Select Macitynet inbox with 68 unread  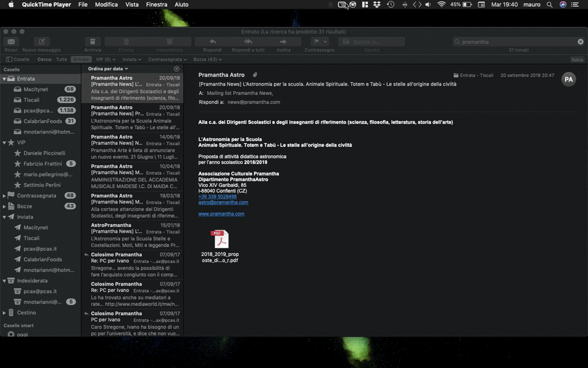41,89
